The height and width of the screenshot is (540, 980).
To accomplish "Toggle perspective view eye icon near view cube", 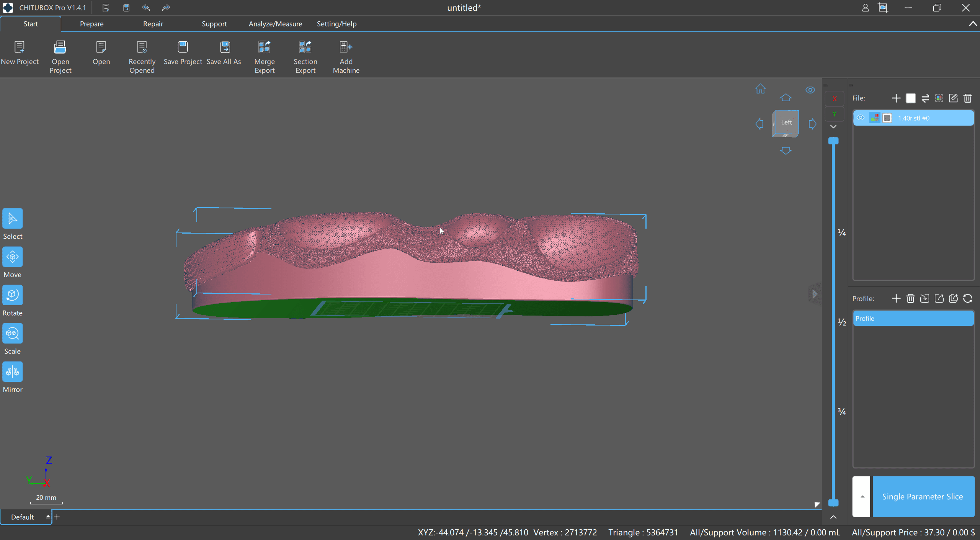I will point(810,90).
